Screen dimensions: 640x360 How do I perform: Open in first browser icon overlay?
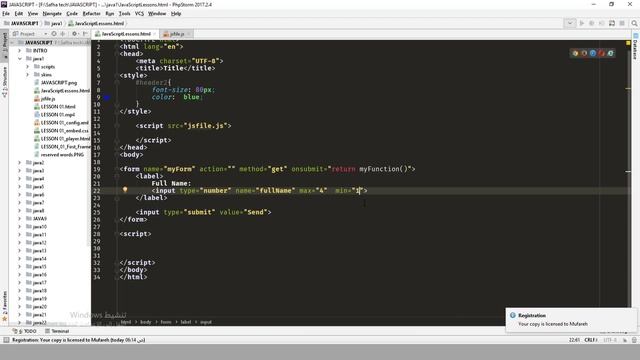click(576, 53)
